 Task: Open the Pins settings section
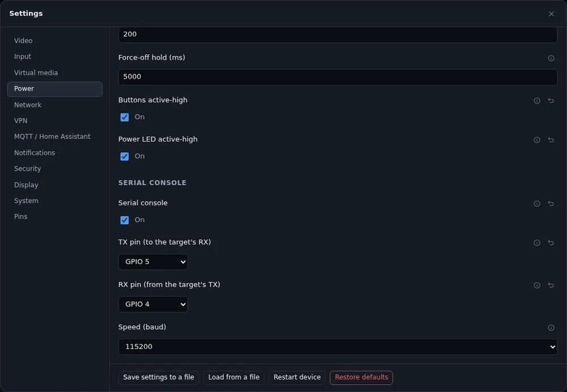pos(54,217)
